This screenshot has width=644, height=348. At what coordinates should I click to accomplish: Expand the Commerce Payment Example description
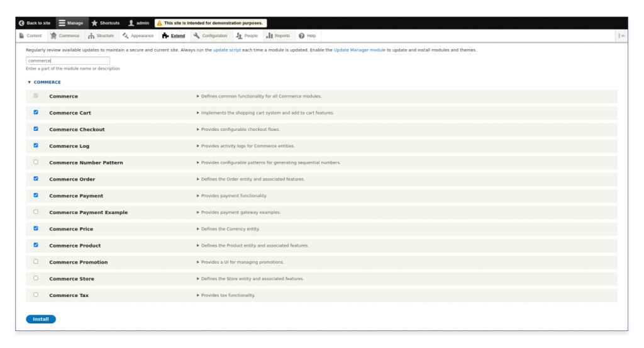click(x=238, y=213)
